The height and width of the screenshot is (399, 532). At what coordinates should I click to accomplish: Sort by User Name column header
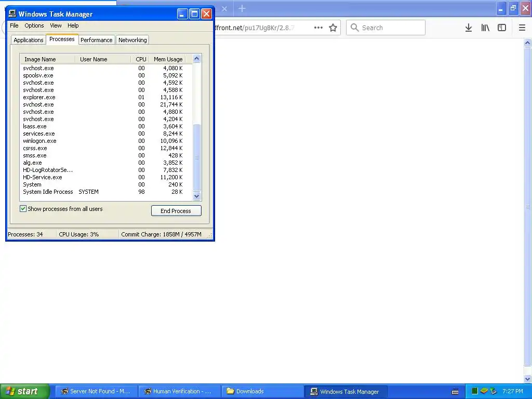103,59
